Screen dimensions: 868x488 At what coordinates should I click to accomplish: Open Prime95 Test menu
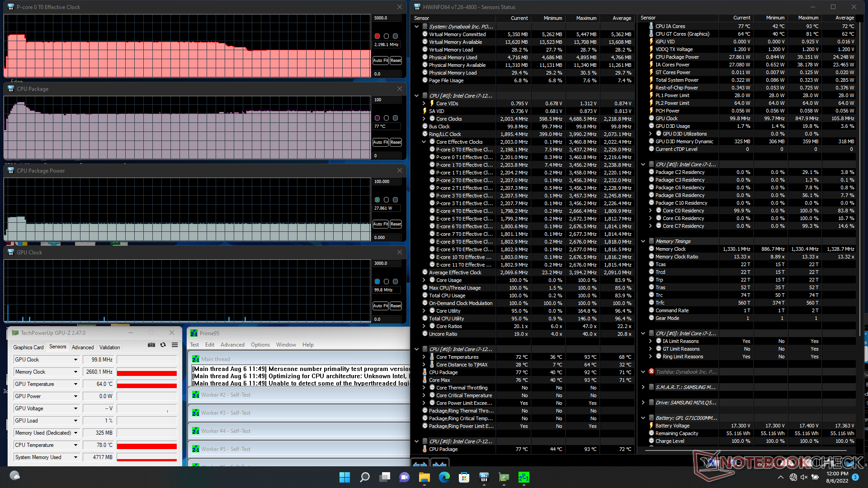(x=194, y=345)
